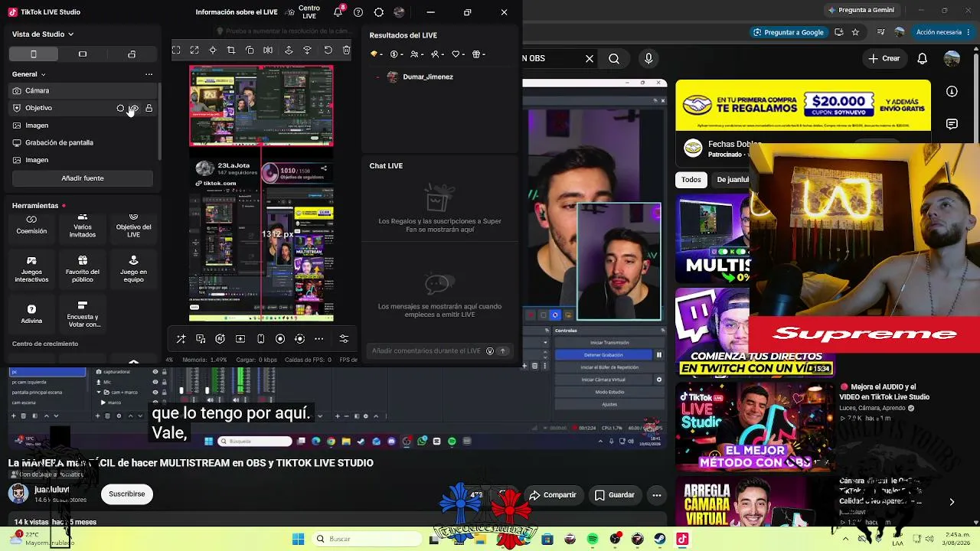This screenshot has height=551, width=980.
Task: Select the Cámara source
Action: point(83,91)
